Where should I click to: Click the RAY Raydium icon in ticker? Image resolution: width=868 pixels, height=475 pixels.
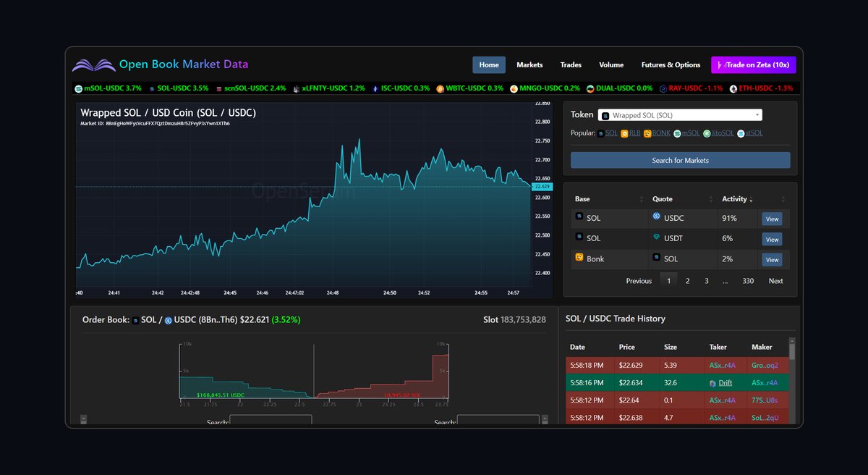tap(663, 88)
